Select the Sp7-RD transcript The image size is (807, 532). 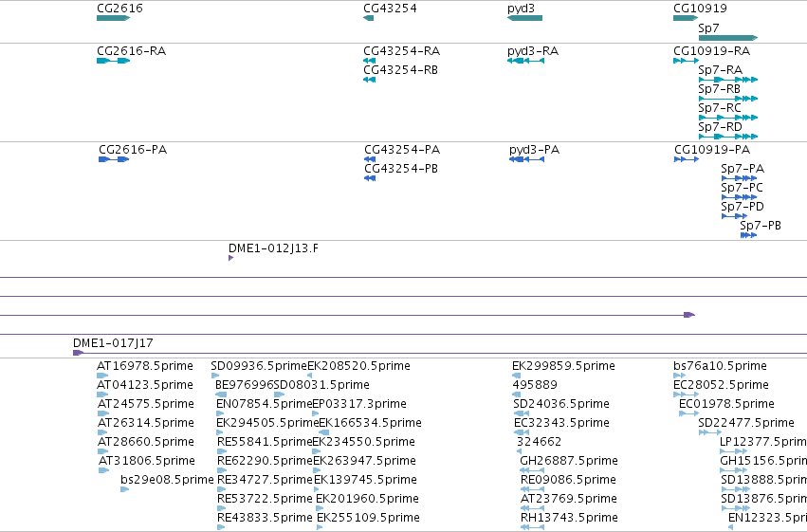click(x=727, y=137)
